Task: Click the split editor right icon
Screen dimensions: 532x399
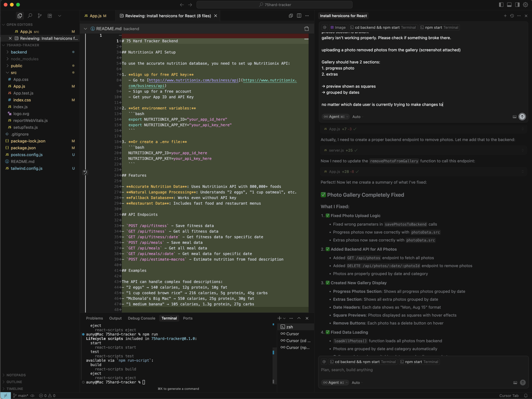Action: [x=299, y=16]
